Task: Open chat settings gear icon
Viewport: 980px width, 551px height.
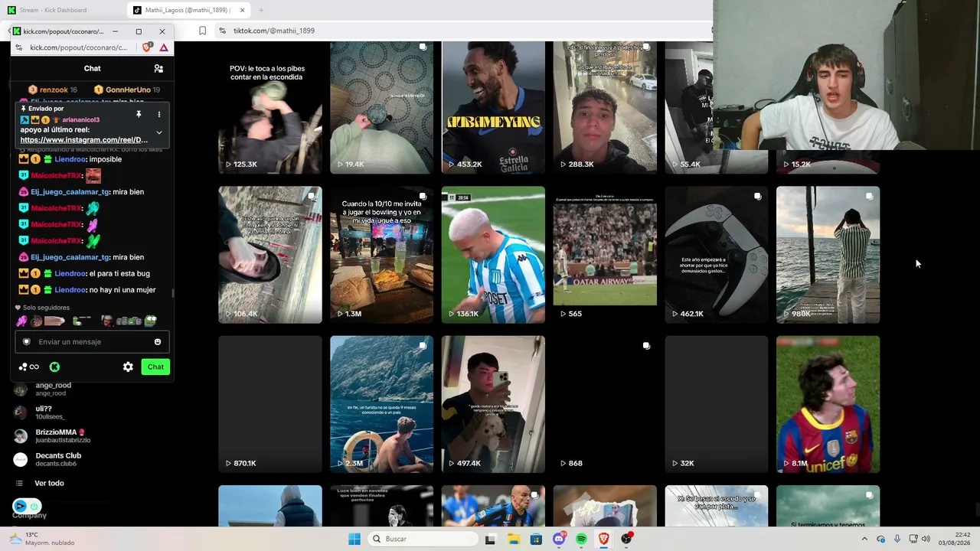Action: tap(128, 367)
